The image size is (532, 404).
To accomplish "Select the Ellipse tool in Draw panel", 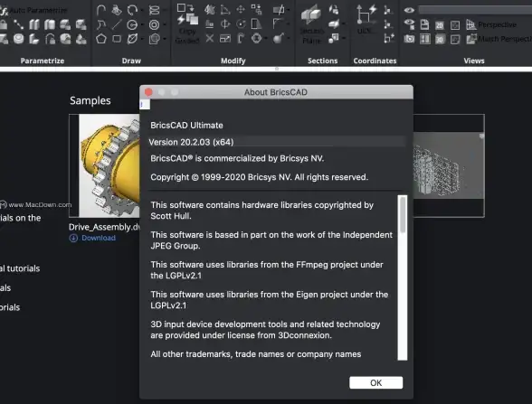I will coord(132,39).
